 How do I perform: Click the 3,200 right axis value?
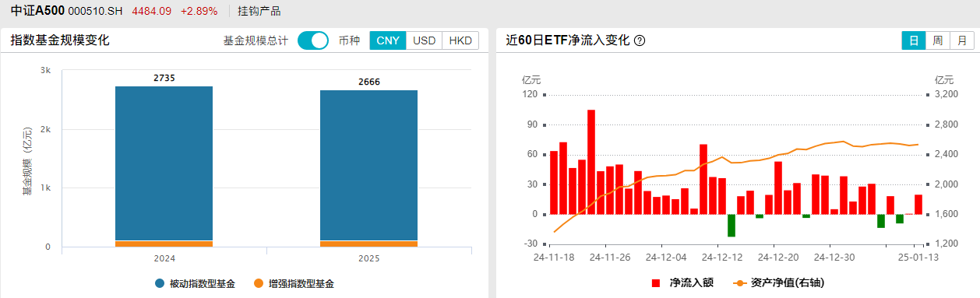(946, 94)
